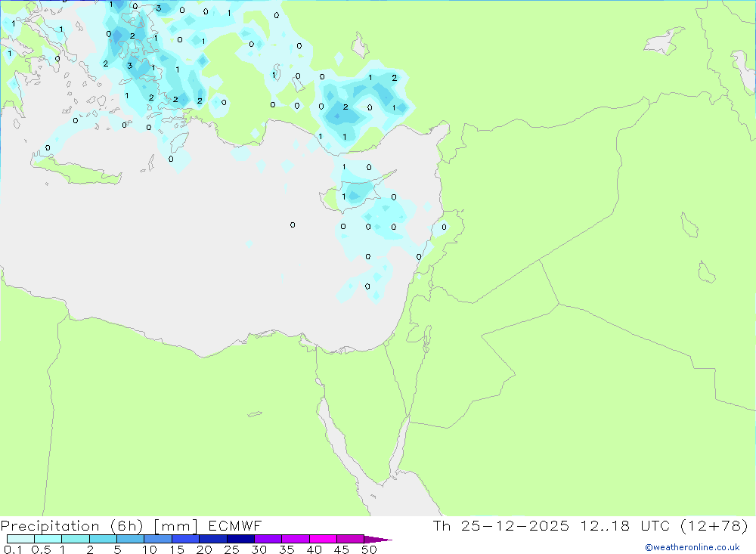
Task: Select the "15" legend scale label
Action: [177, 549]
